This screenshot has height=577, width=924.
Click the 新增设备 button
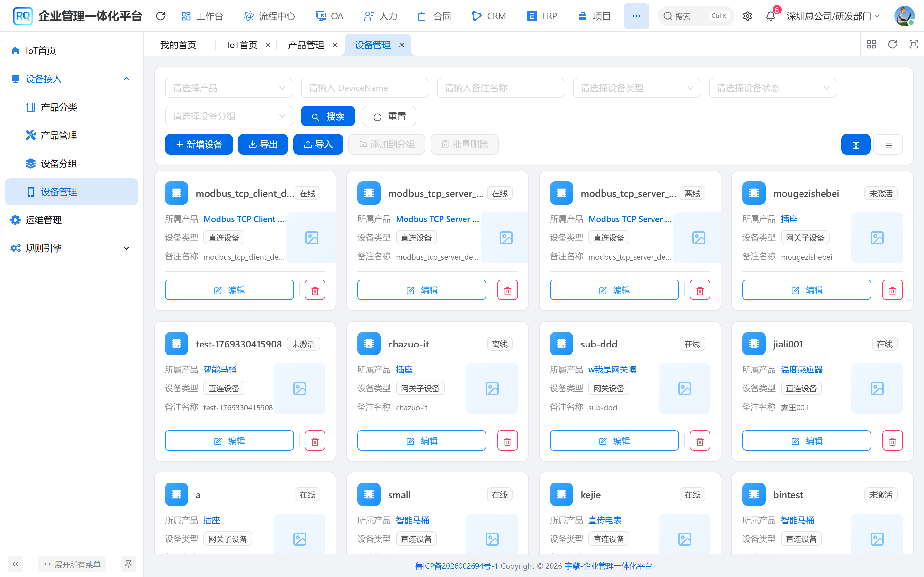(x=199, y=145)
